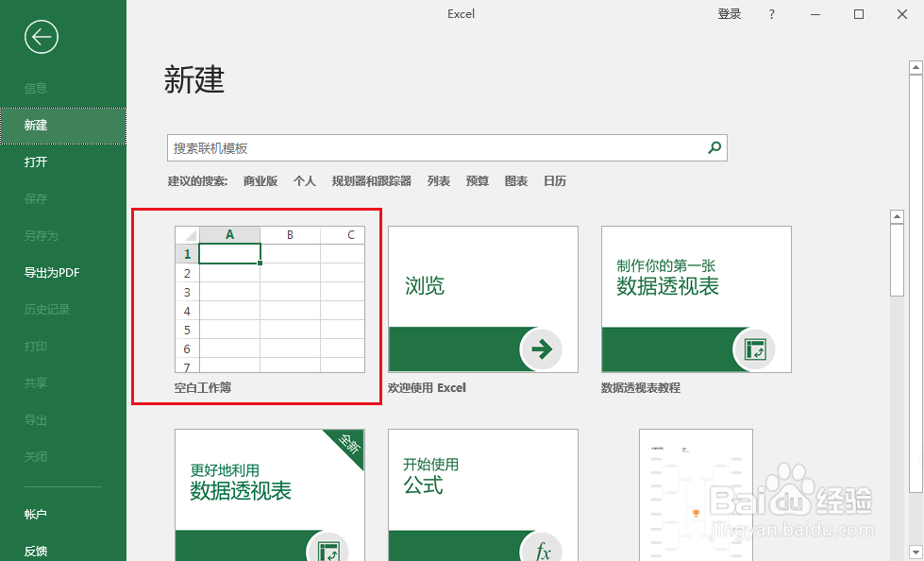Click the 商业版 suggested search

[260, 181]
